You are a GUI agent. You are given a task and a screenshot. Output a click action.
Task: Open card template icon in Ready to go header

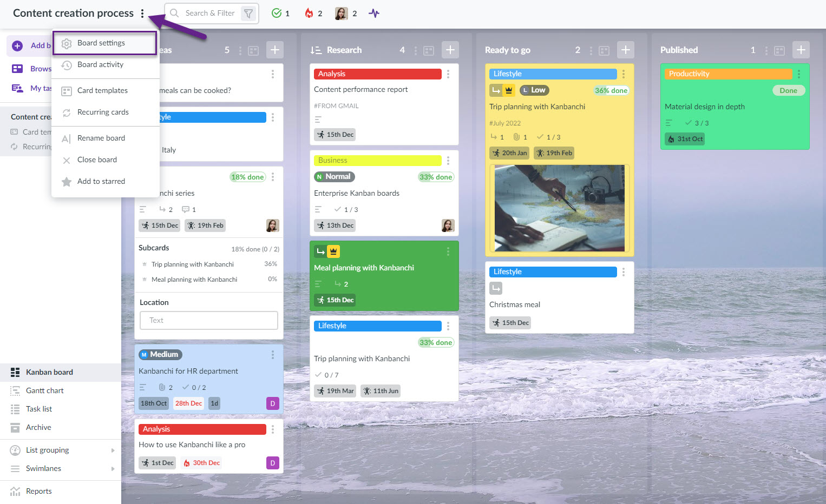tap(604, 51)
